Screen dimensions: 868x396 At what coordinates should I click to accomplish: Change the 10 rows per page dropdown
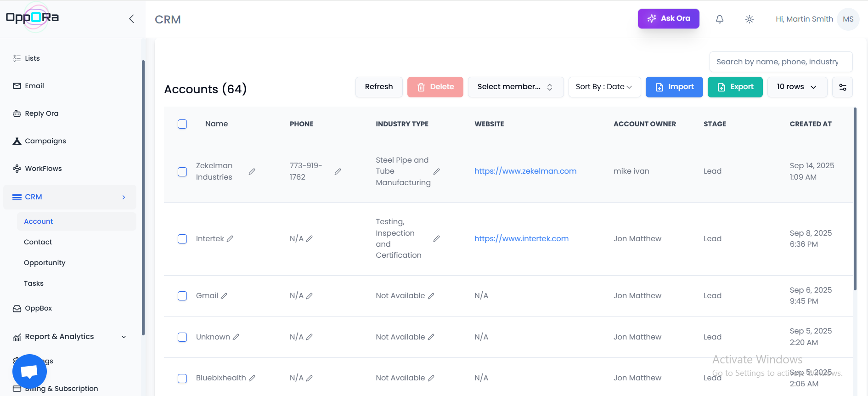796,87
